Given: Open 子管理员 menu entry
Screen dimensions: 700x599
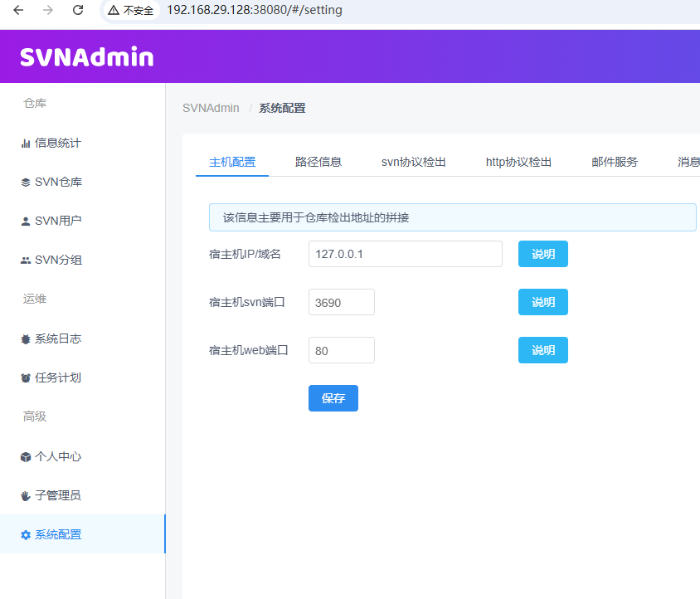Looking at the screenshot, I should pos(83,495).
